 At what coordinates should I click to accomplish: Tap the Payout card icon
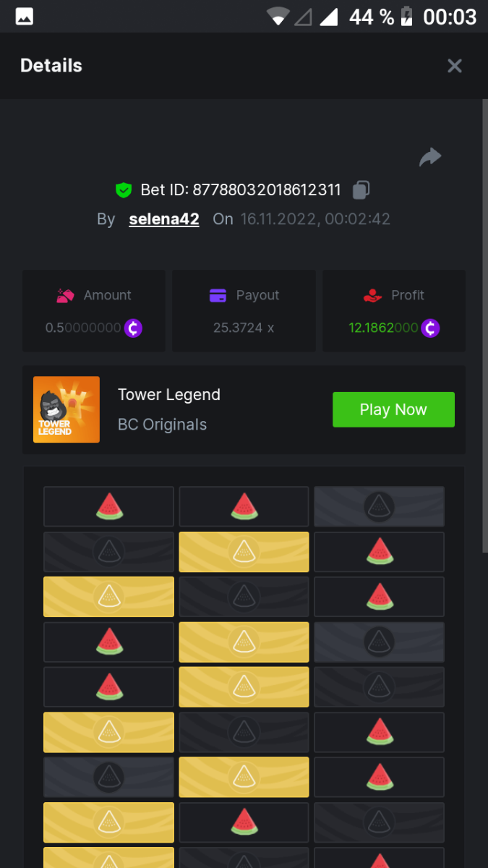click(218, 295)
